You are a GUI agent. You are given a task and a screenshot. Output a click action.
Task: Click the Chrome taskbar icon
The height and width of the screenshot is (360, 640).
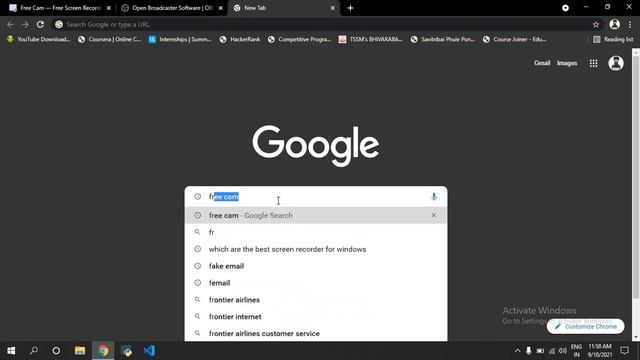[103, 351]
